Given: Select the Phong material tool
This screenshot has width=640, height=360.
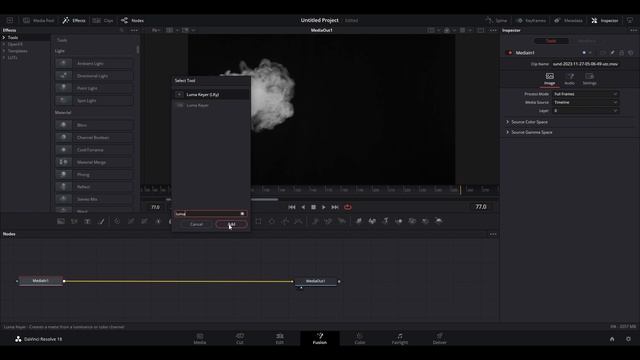Looking at the screenshot, I should point(94,174).
